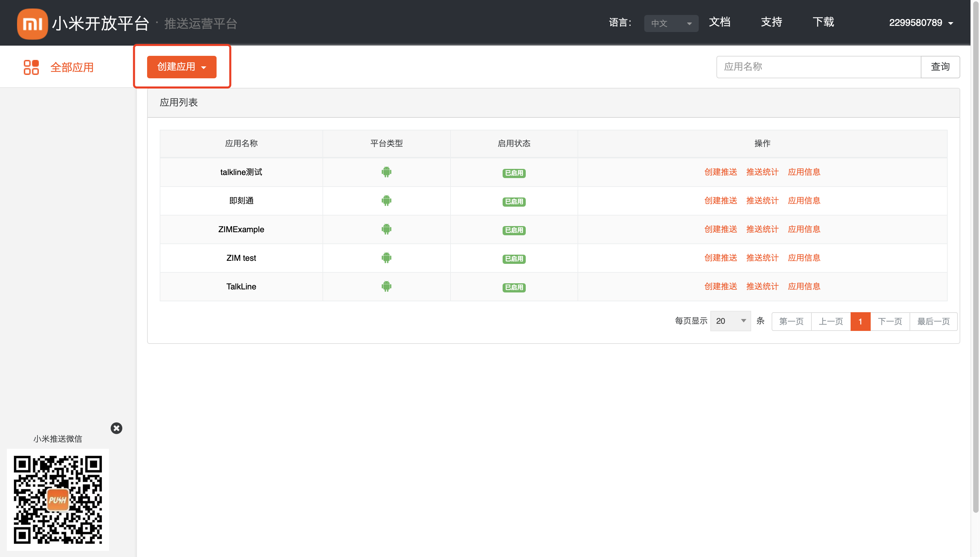Click 推送统计 for 即刻通
Viewport: 980px width, 557px height.
(762, 201)
